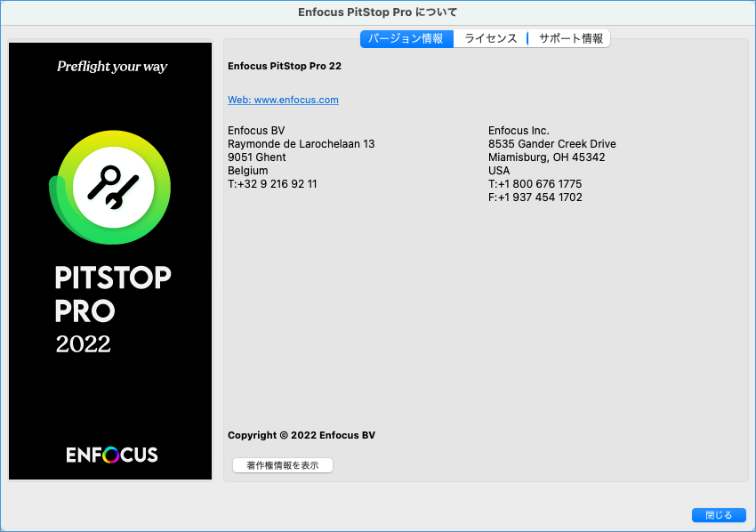Click the USA country line
The image size is (756, 532).
[499, 171]
